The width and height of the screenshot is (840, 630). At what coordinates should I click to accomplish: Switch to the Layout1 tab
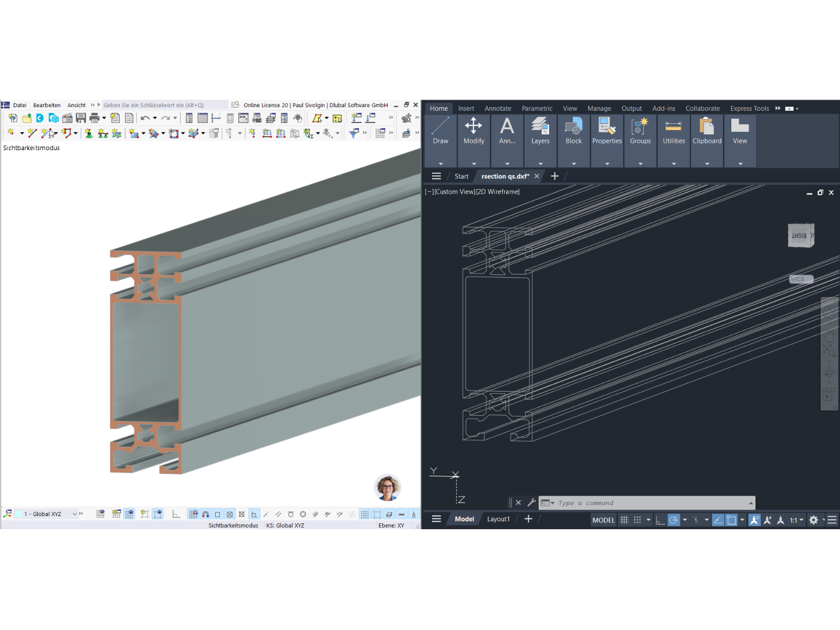click(x=498, y=519)
